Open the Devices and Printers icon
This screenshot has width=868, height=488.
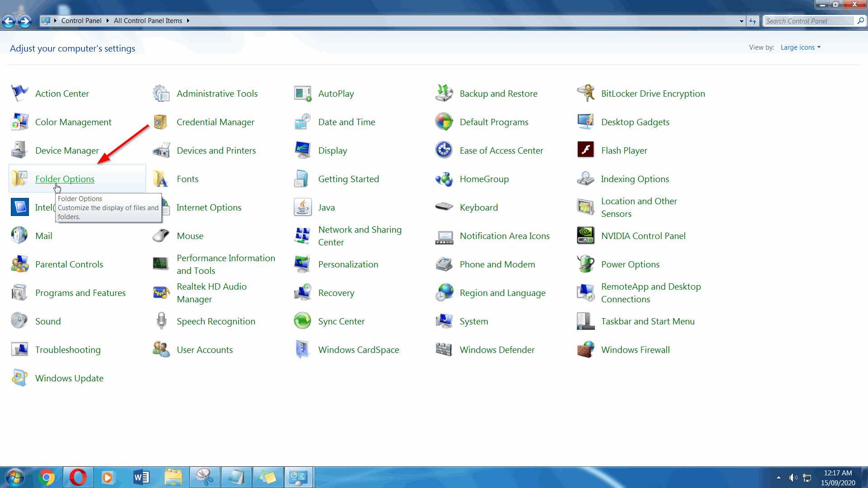161,150
